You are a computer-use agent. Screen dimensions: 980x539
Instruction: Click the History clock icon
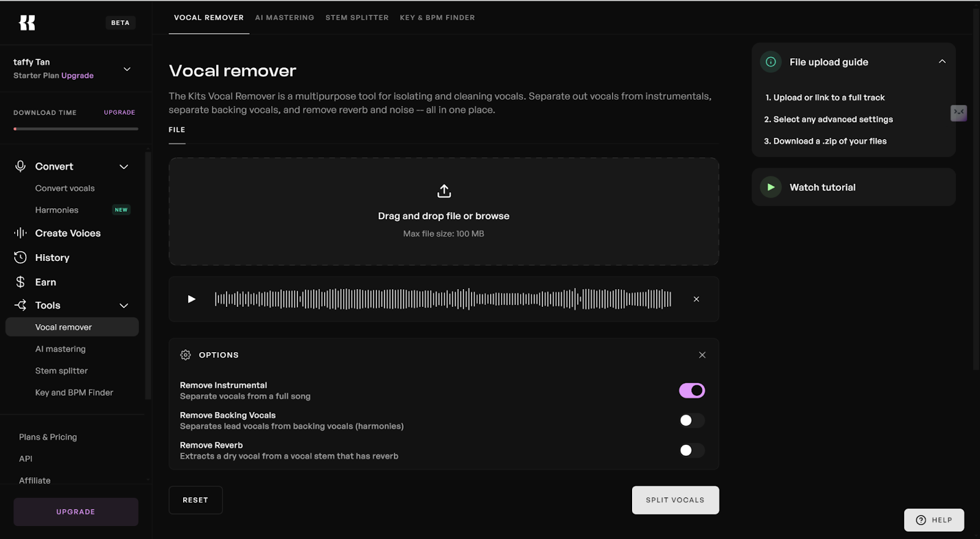point(20,257)
